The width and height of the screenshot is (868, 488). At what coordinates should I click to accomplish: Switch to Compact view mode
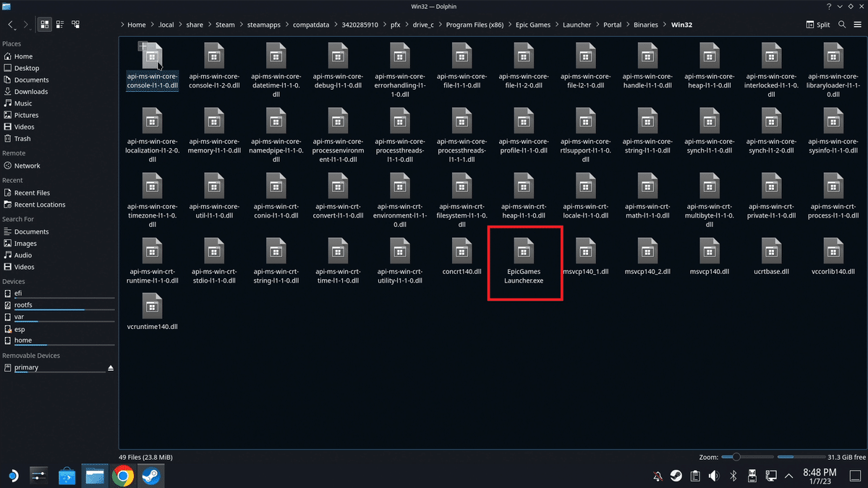pyautogui.click(x=60, y=24)
